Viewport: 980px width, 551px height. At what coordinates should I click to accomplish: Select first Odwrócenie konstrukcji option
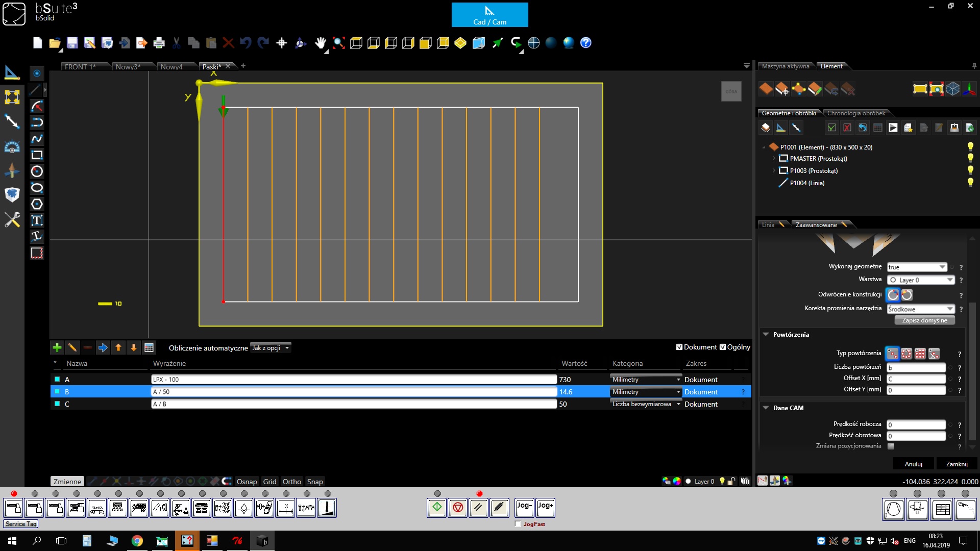(893, 295)
